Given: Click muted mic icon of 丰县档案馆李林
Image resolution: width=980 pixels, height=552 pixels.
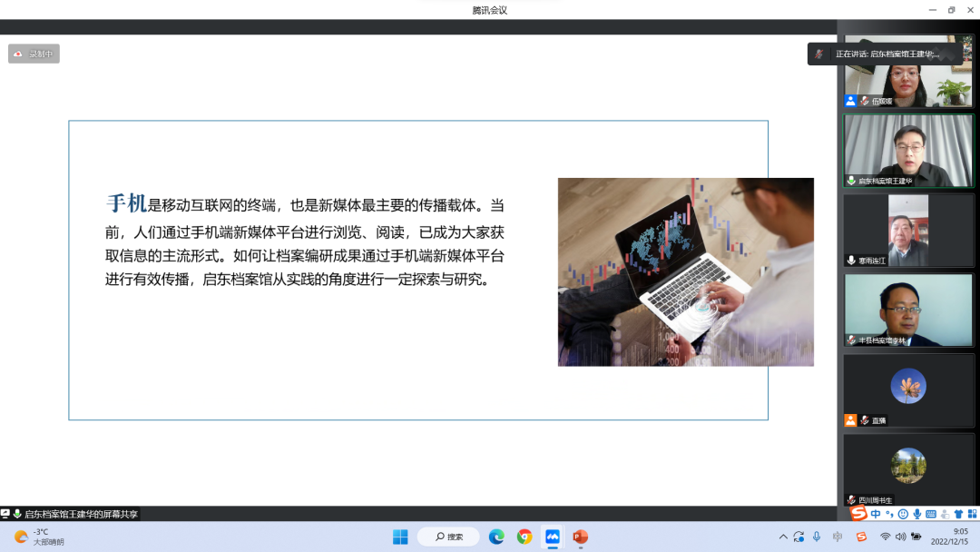Looking at the screenshot, I should click(x=851, y=340).
